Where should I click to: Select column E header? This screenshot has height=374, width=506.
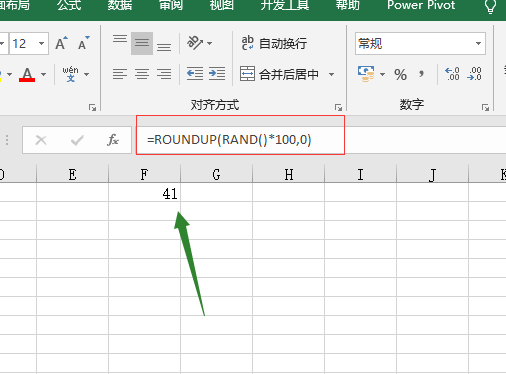[x=72, y=174]
